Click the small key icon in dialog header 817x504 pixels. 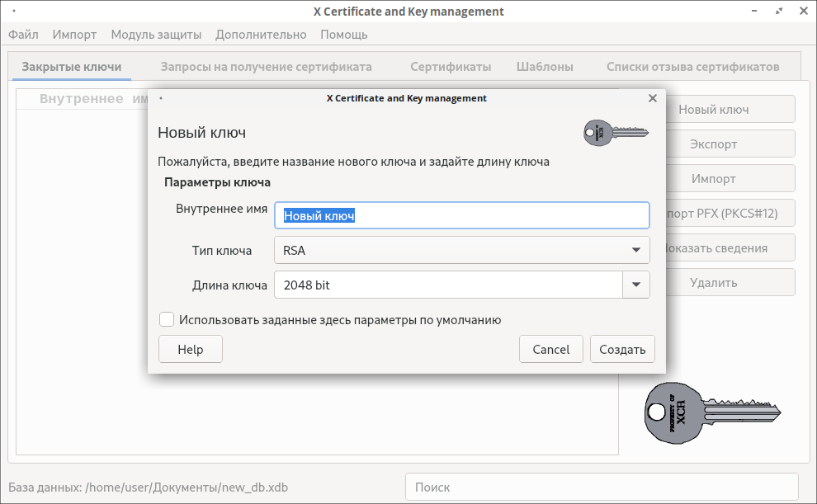615,132
